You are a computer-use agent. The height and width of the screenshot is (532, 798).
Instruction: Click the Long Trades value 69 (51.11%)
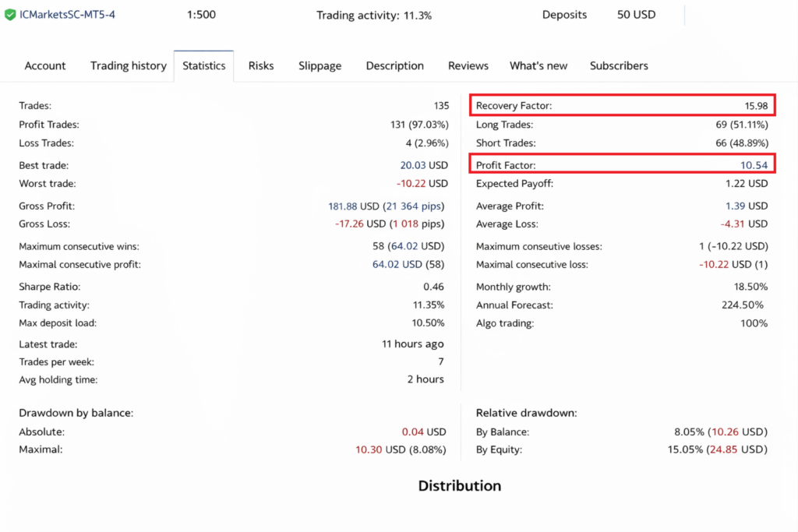(742, 124)
